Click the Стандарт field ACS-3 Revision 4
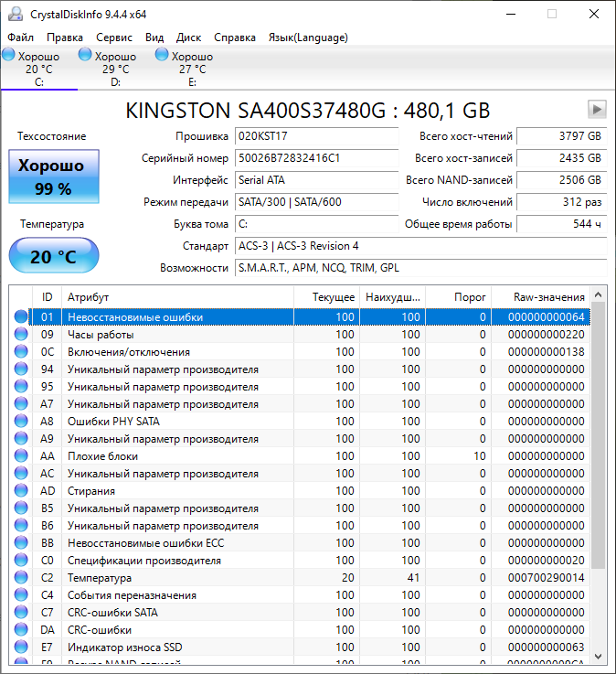Viewport: 616px width, 674px height. [421, 246]
